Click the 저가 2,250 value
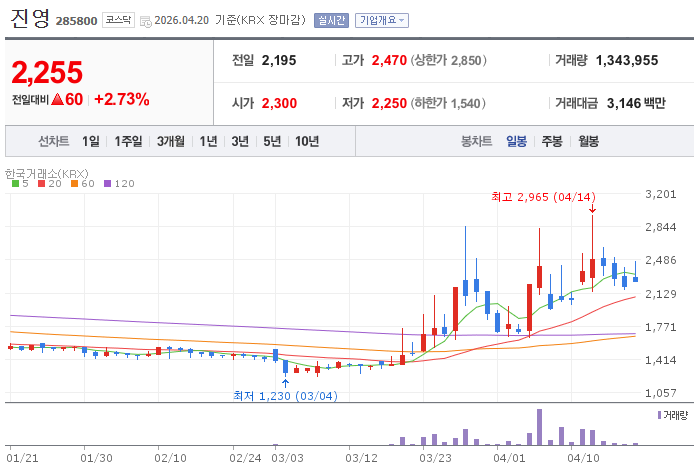The image size is (694, 469). click(389, 103)
